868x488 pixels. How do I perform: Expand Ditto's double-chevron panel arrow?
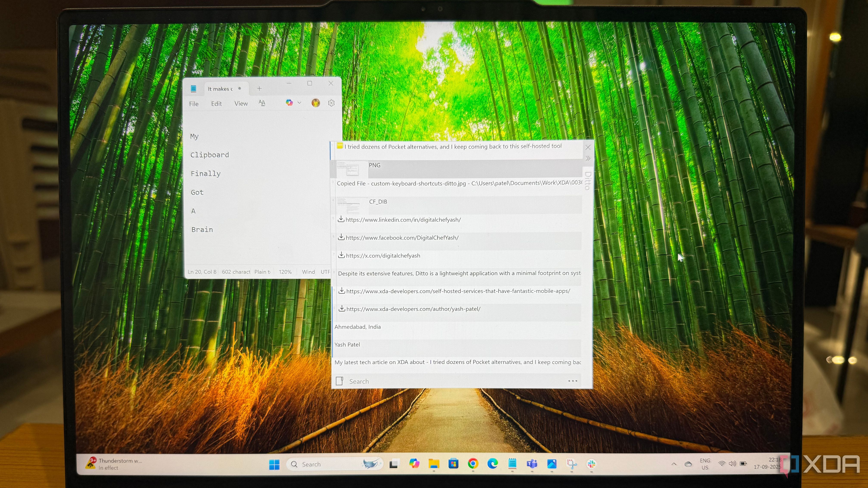[x=588, y=159]
